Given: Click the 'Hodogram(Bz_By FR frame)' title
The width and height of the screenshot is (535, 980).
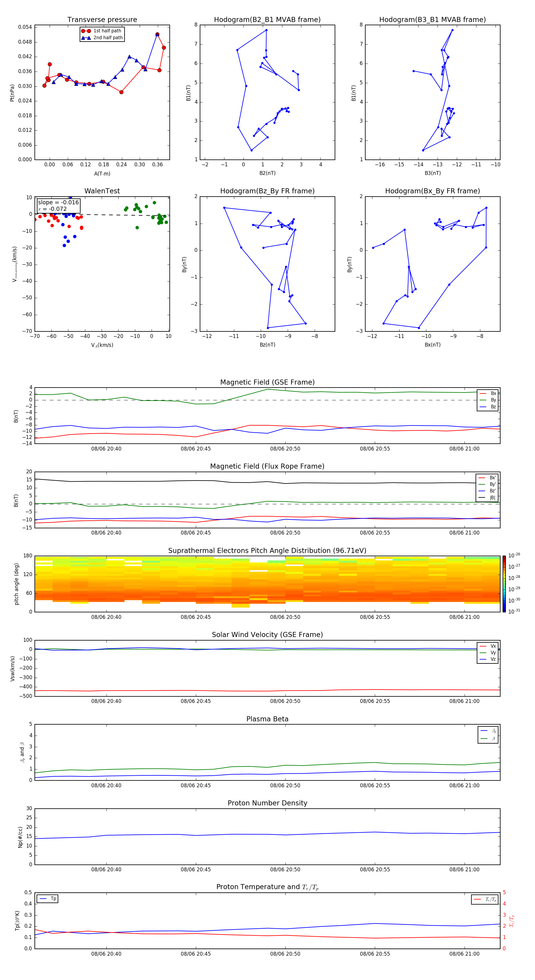Looking at the screenshot, I should pos(267,191).
